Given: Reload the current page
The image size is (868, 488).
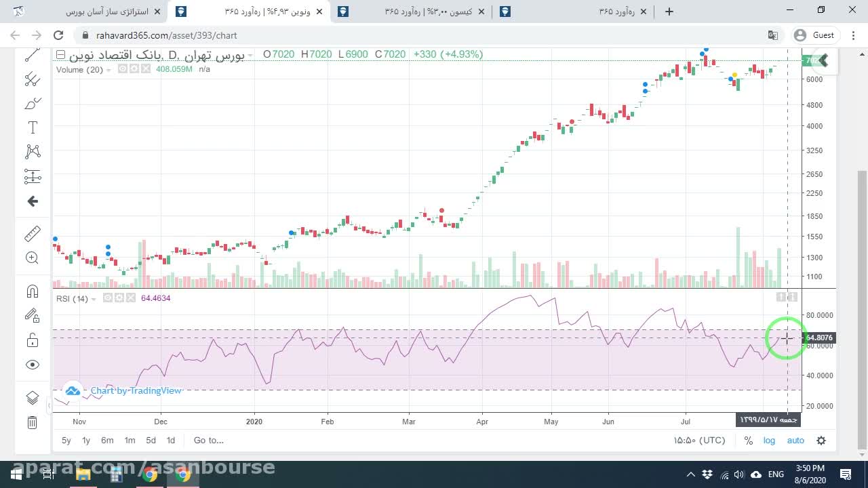Looking at the screenshot, I should point(58,35).
